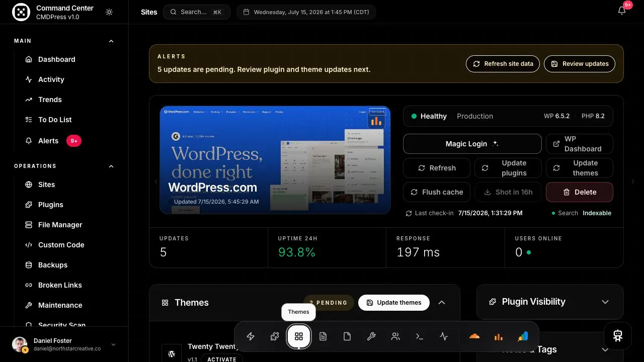This screenshot has height=362, width=644.
Task: Open the WP Dashboard link
Action: click(x=579, y=144)
